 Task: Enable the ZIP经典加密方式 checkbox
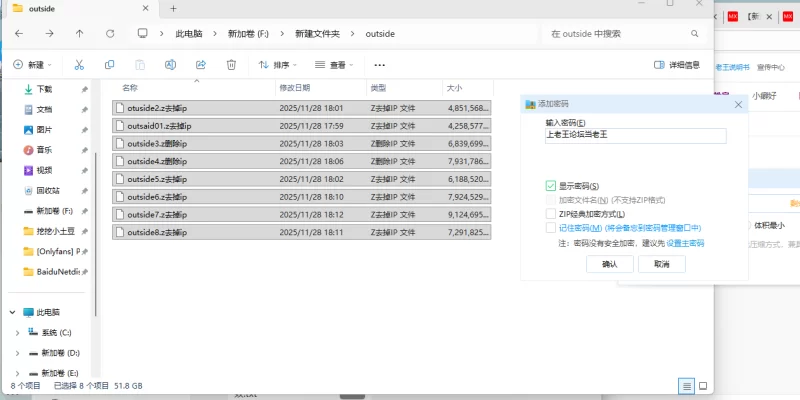pos(550,214)
